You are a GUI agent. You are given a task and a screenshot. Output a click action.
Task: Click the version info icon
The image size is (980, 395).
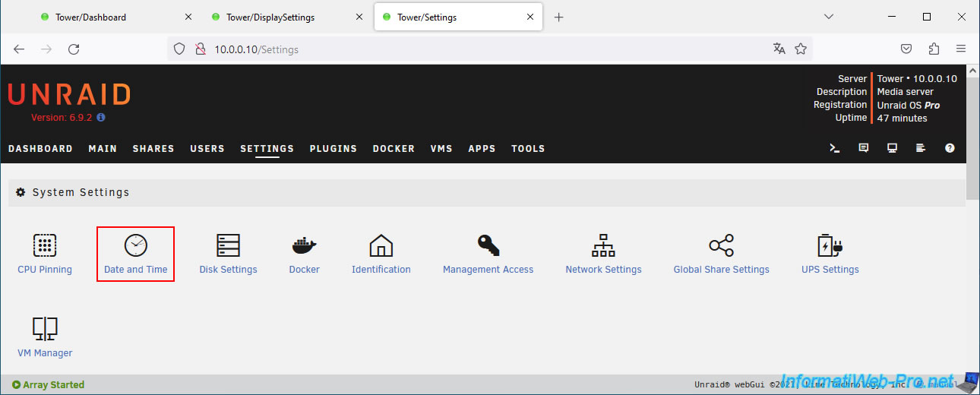click(x=101, y=118)
